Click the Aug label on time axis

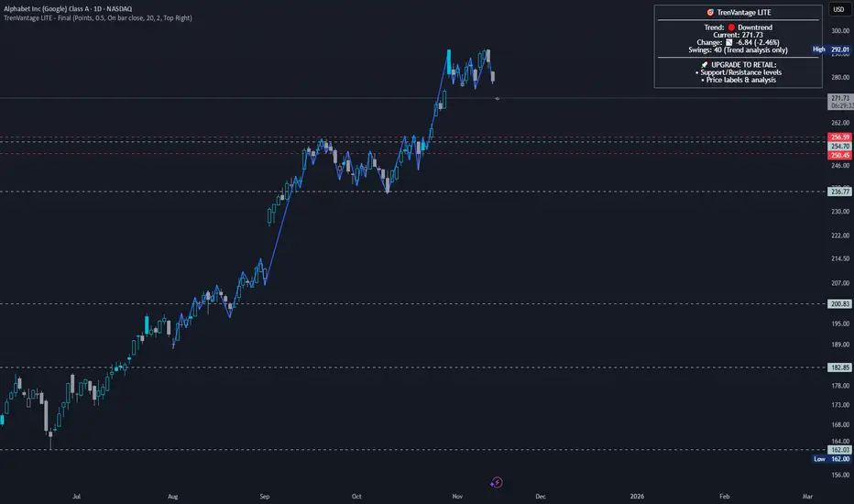[x=172, y=497]
